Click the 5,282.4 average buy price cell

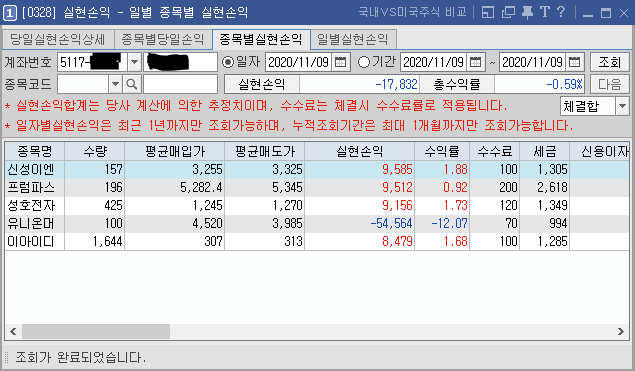coord(175,188)
